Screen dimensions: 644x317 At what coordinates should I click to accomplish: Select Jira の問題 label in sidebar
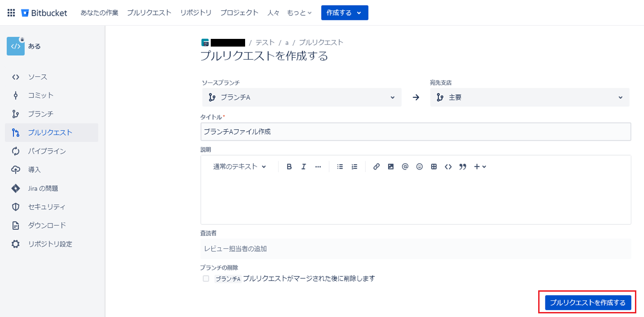click(43, 188)
